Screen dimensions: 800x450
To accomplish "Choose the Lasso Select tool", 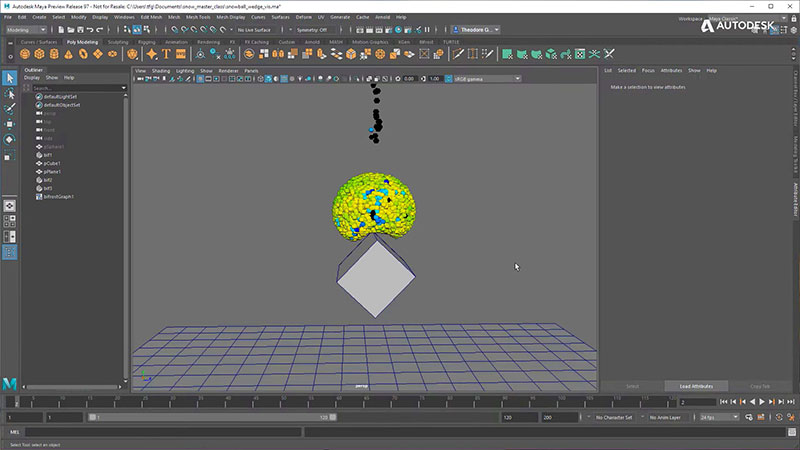I will [10, 93].
